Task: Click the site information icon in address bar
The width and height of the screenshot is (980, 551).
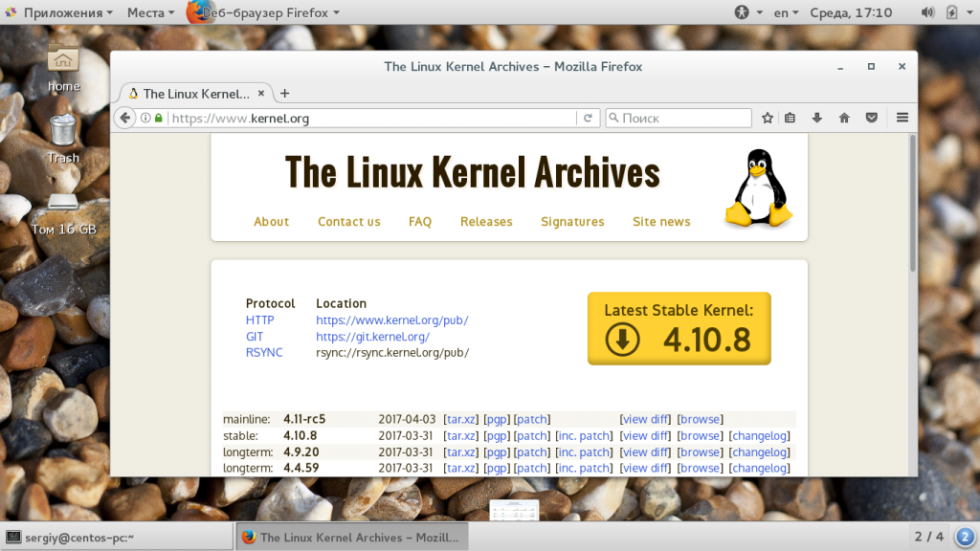Action: pos(145,118)
